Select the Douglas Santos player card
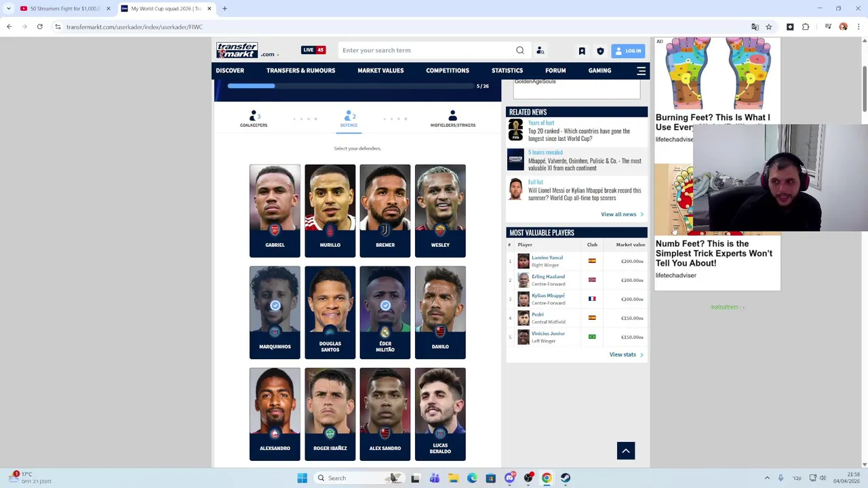The height and width of the screenshot is (488, 868). pos(330,312)
